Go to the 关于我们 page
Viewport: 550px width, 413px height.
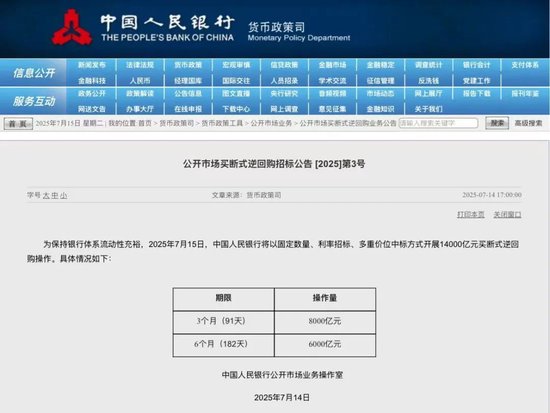[x=429, y=109]
